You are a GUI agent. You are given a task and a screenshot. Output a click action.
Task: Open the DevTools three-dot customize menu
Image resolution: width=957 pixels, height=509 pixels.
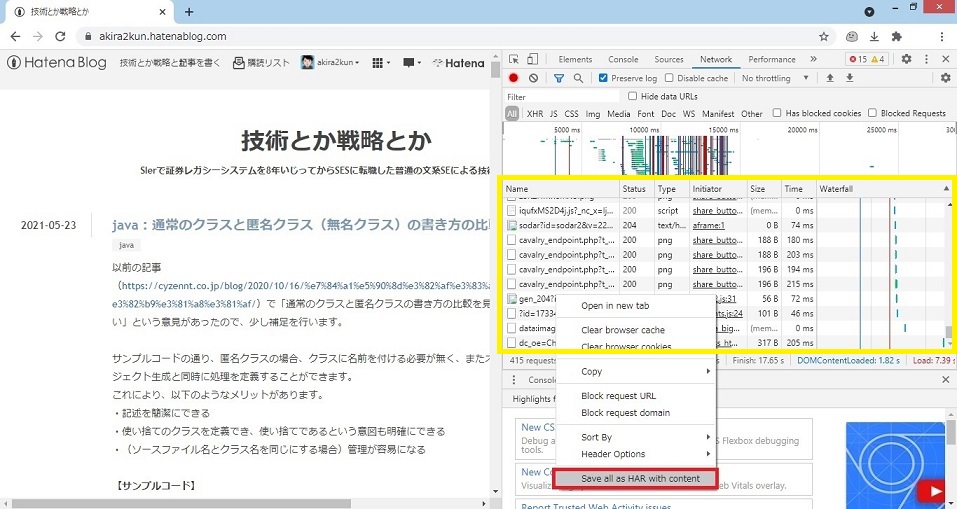(x=926, y=59)
